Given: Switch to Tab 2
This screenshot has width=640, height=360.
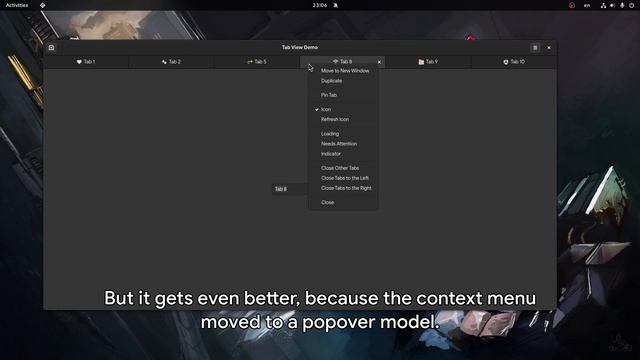Looking at the screenshot, I should click(x=171, y=62).
